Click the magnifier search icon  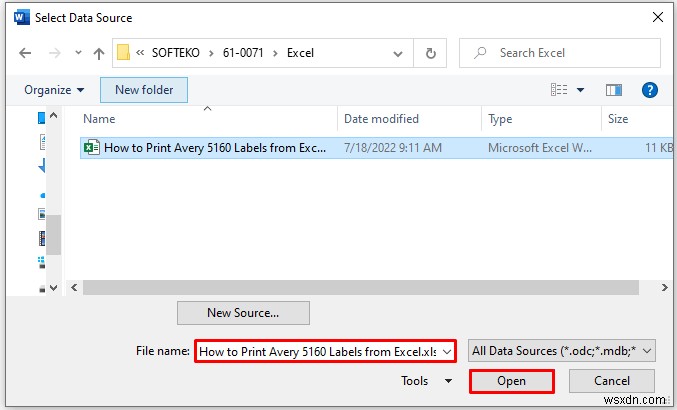click(x=480, y=53)
